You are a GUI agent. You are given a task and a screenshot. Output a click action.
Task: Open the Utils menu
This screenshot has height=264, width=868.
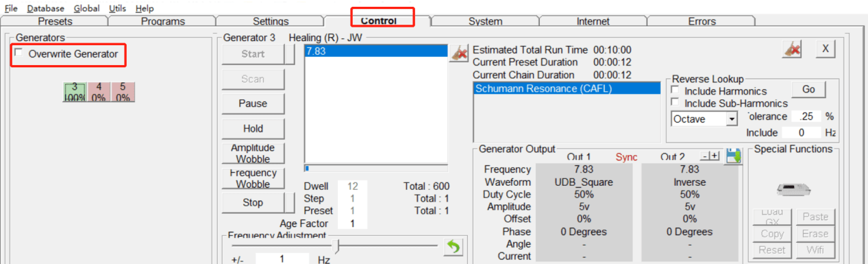coord(117,8)
